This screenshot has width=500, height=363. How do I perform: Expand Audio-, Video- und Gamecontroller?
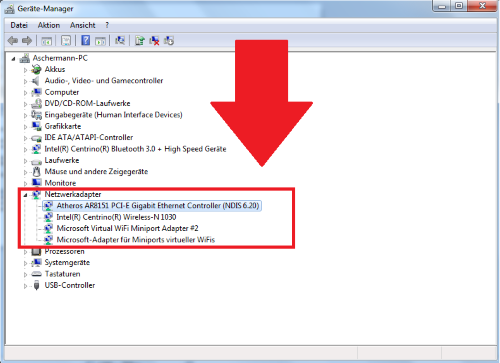click(x=25, y=81)
